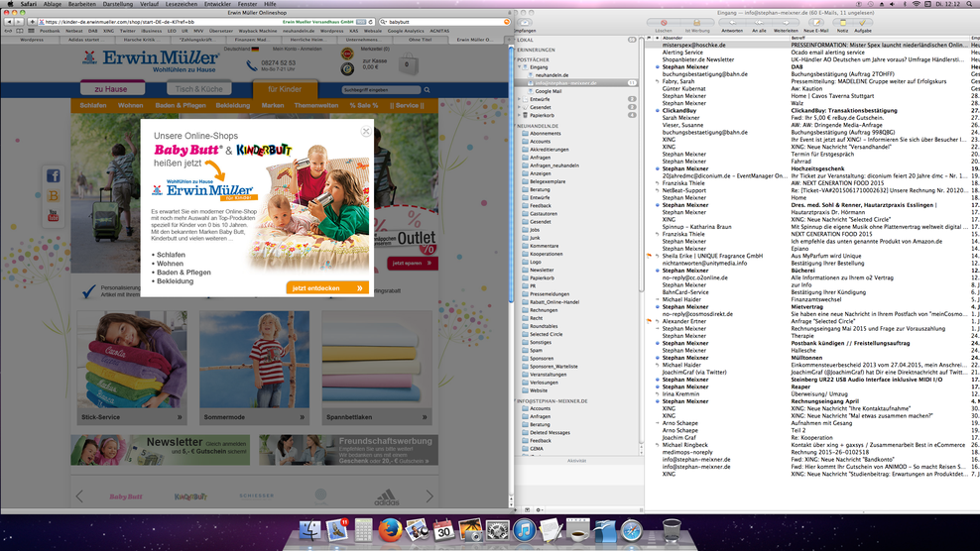Mark mail as junk with Ist Werbung

[x=697, y=23]
